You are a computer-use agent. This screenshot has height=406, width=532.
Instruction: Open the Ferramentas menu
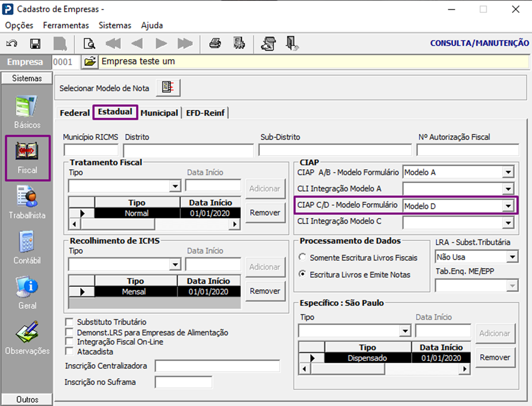(x=66, y=25)
